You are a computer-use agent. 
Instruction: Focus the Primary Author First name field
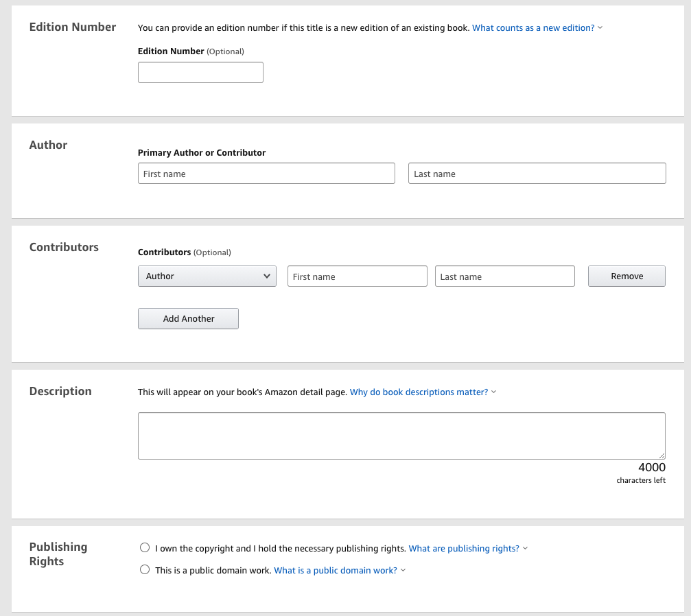click(266, 174)
